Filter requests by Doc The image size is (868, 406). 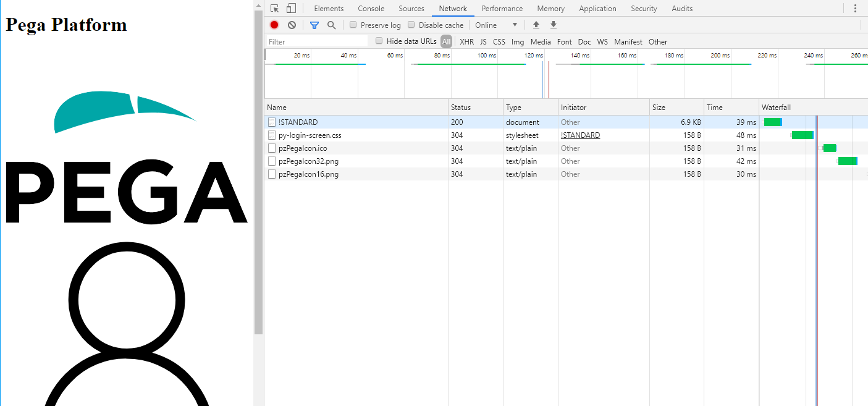tap(584, 42)
